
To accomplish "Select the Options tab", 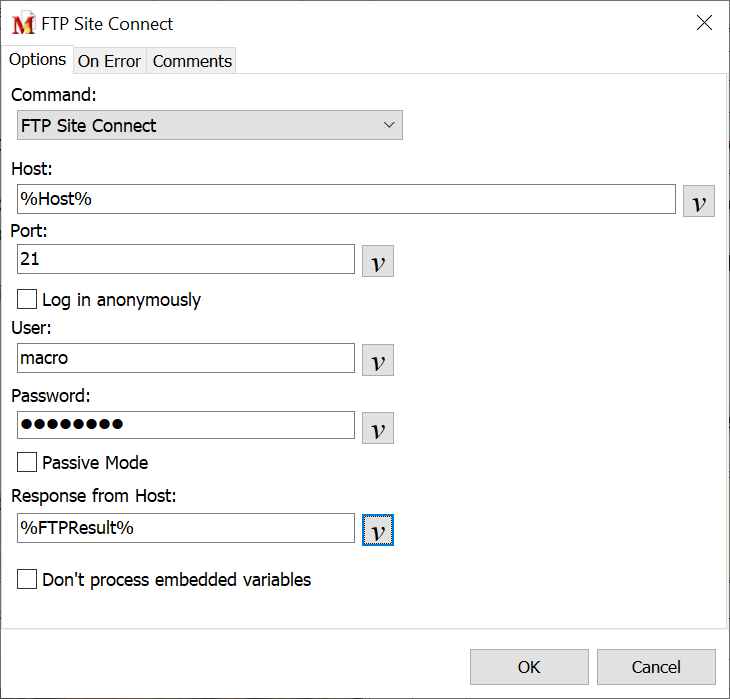I will click(x=37, y=60).
